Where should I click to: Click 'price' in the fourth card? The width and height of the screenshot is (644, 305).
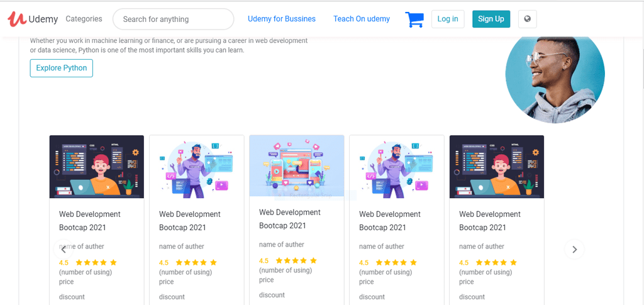367,282
